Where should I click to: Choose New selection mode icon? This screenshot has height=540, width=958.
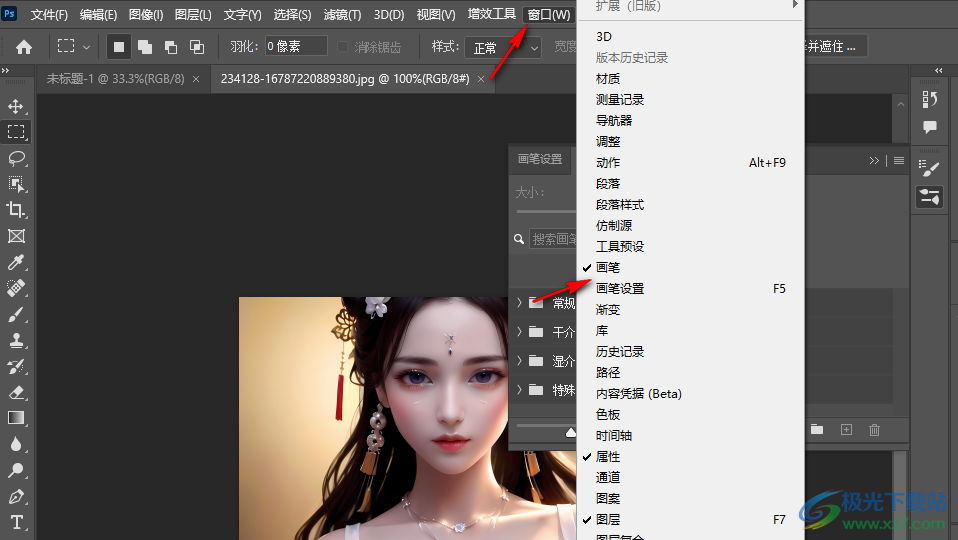point(119,47)
